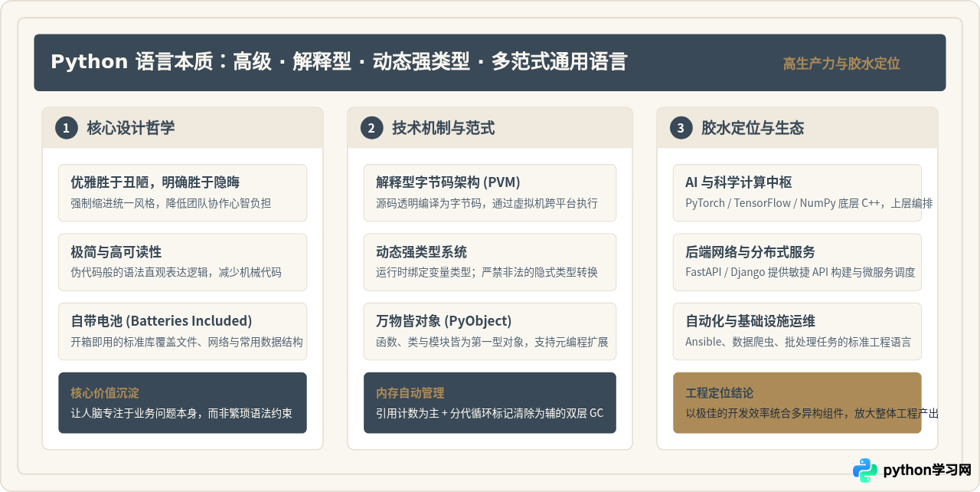Select the main title starting "Python 语言本质"
This screenshot has width=980, height=492.
pyautogui.click(x=338, y=62)
